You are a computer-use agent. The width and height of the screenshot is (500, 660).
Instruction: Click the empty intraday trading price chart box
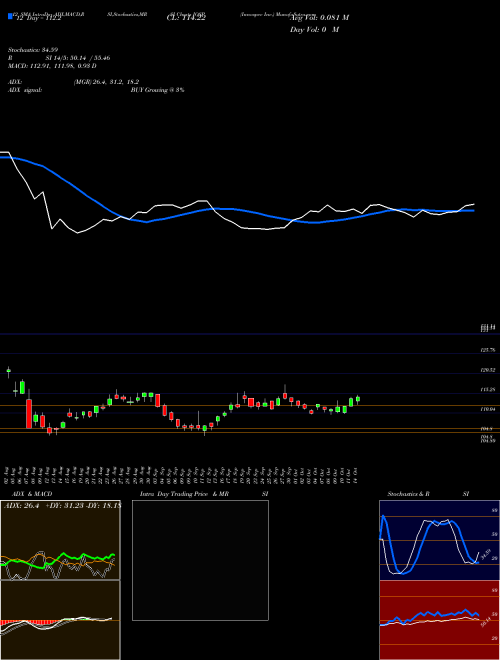click(x=200, y=560)
